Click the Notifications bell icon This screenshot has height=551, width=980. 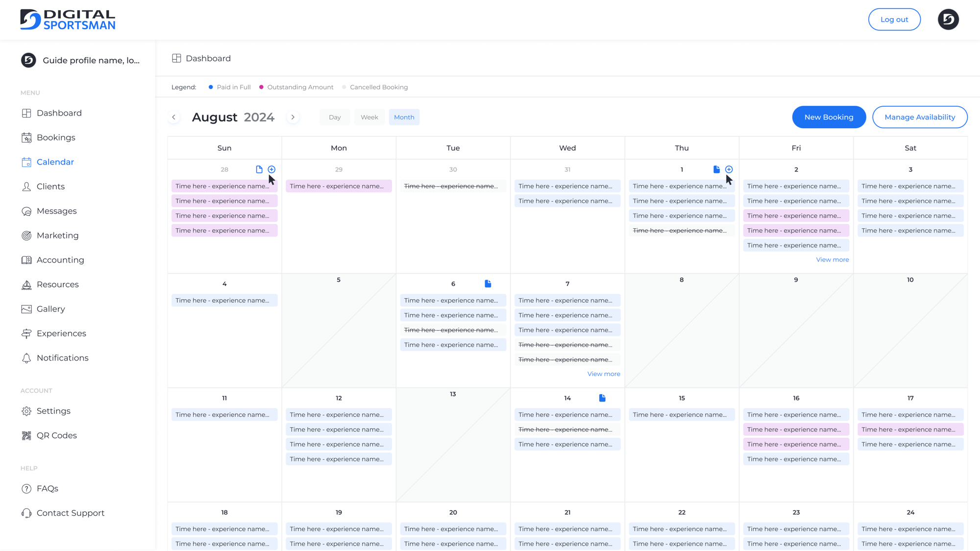coord(26,358)
